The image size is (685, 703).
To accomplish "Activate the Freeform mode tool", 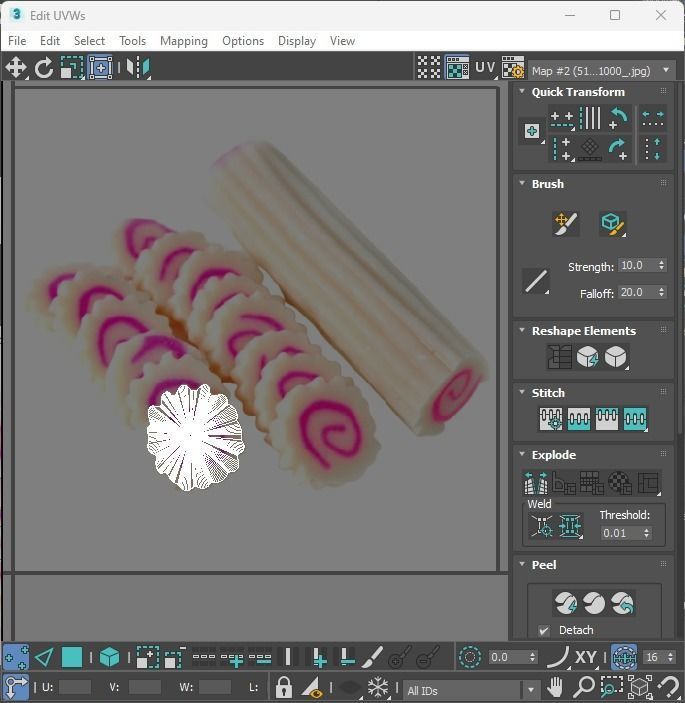I will click(100, 68).
